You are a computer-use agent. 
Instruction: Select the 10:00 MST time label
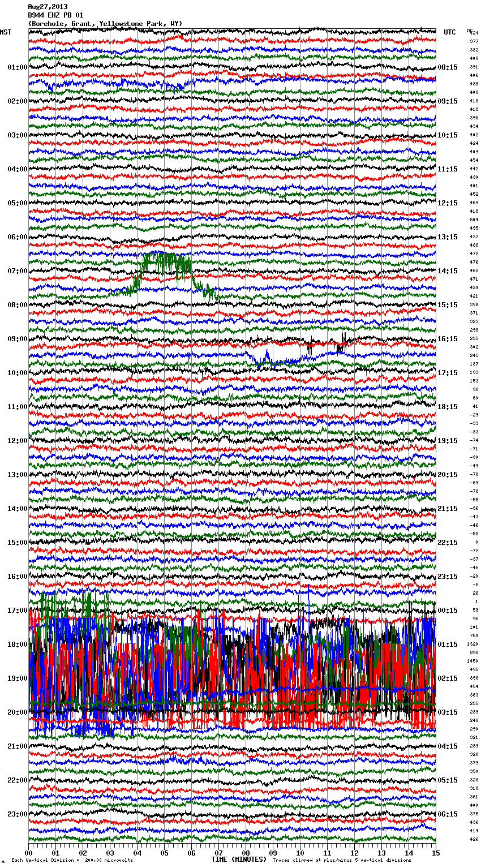click(18, 373)
